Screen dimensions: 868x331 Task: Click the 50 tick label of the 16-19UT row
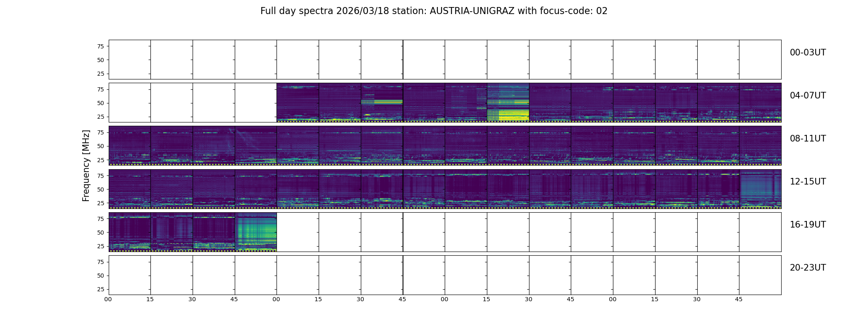coord(100,233)
